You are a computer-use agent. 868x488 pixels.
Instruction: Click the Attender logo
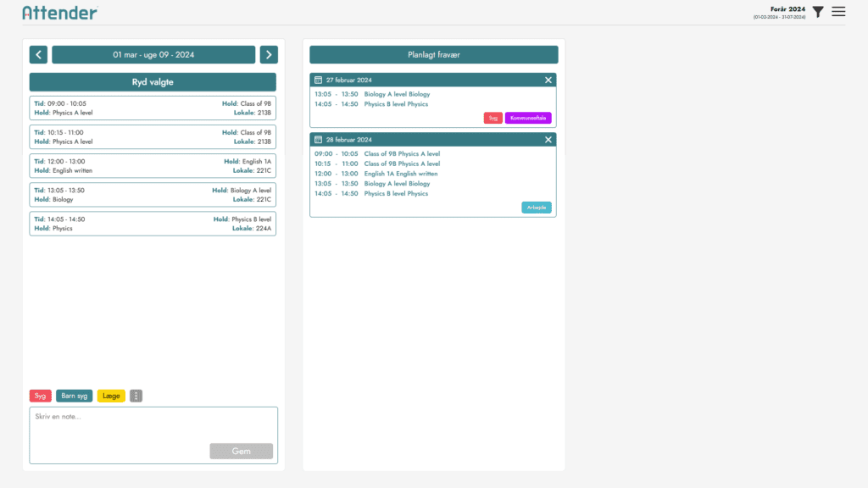[x=59, y=13]
